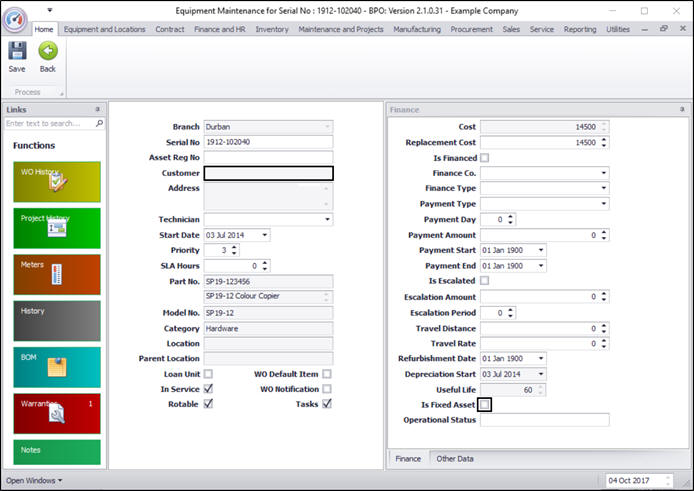Open the grey History function tile
The width and height of the screenshot is (694, 491).
coord(56,320)
